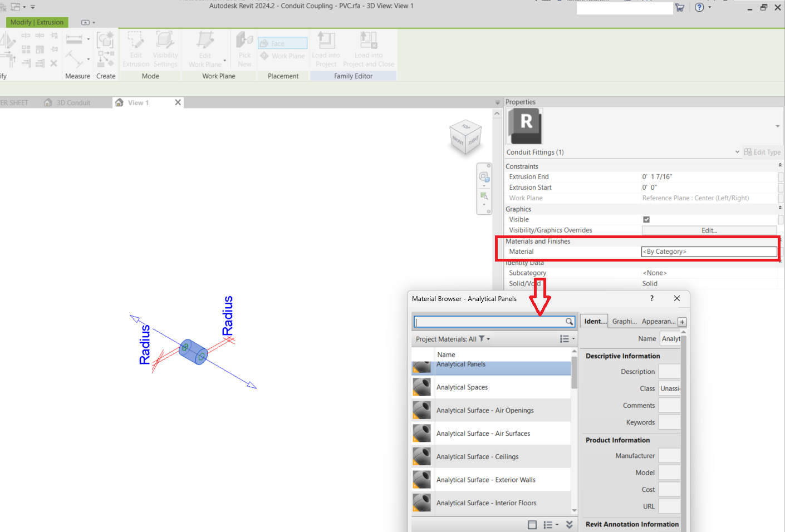Open the Full Navigation Wheel on the navigation bar
Screen dimensions: 785x532
(x=484, y=177)
